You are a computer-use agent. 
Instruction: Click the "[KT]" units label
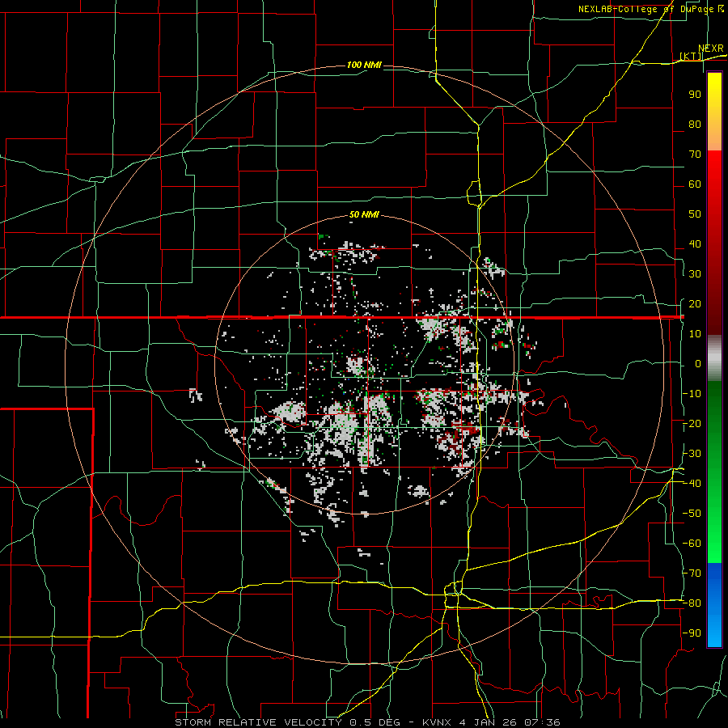[x=691, y=56]
